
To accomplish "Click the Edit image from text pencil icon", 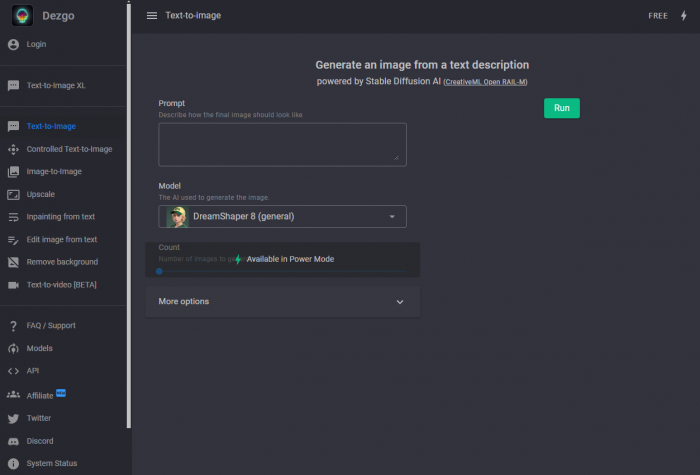I will 13,240.
